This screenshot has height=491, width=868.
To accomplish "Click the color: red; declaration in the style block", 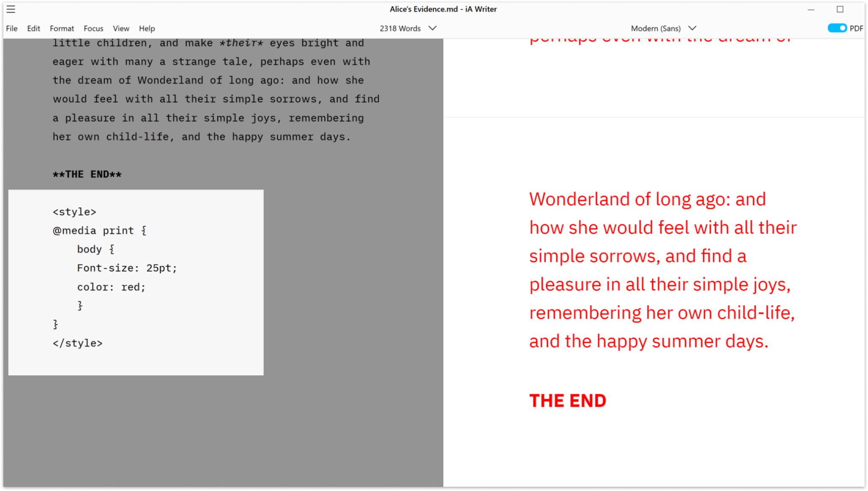I will pos(111,286).
